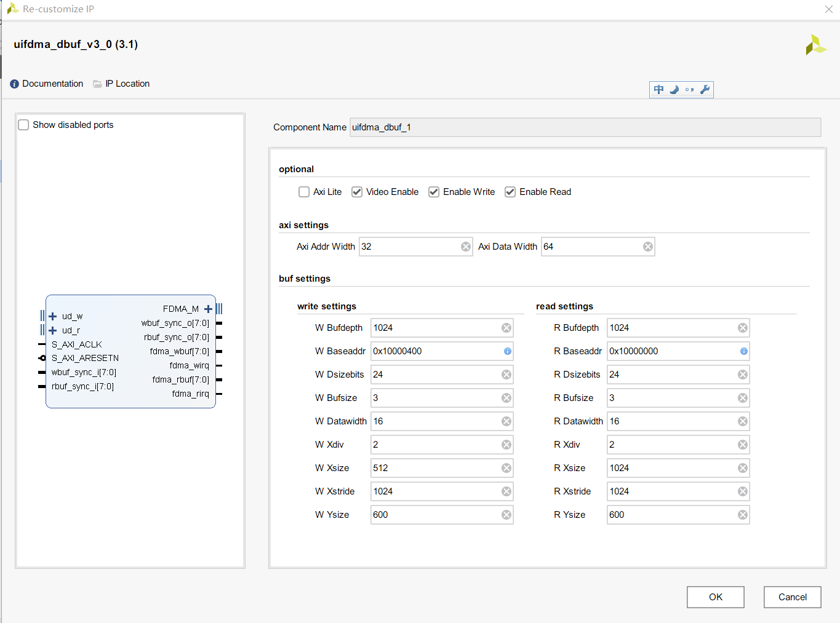Select the S_AXI_ACLK port label

77,344
